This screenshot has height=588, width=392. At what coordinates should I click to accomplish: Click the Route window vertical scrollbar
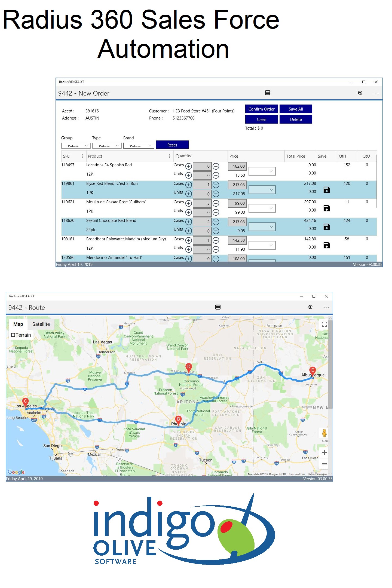tap(330, 365)
